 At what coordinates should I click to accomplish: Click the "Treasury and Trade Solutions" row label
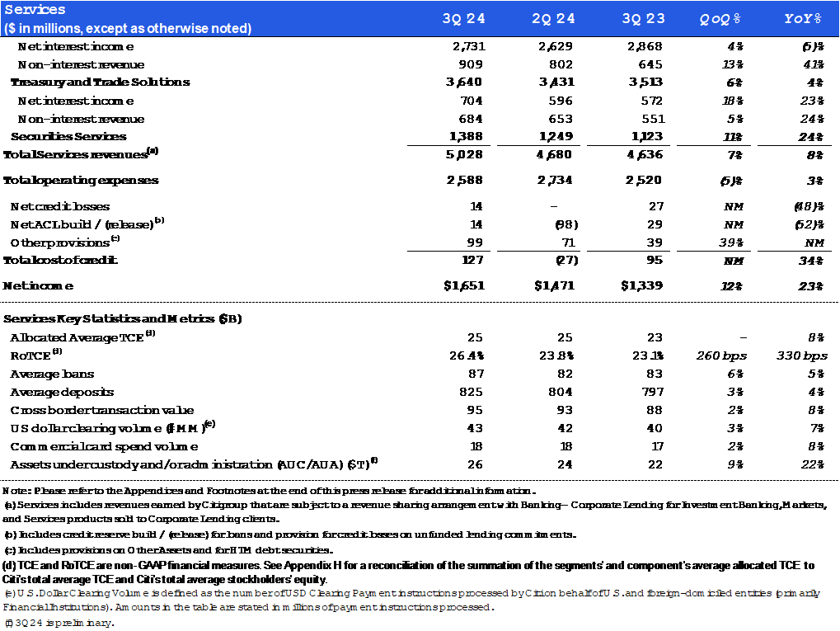101,82
